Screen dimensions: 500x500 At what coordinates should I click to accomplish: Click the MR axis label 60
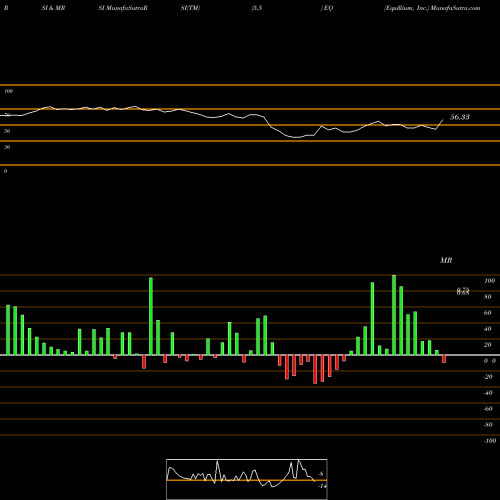tap(488, 313)
